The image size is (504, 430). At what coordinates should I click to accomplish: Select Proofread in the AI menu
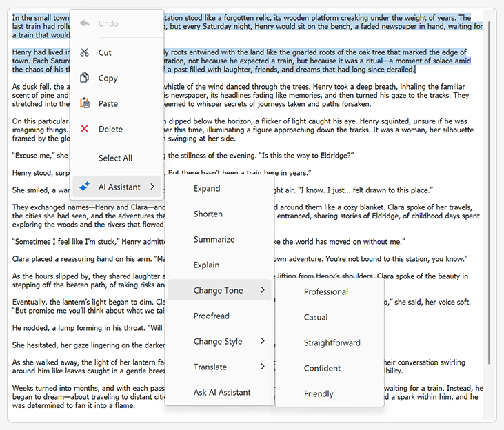[211, 316]
